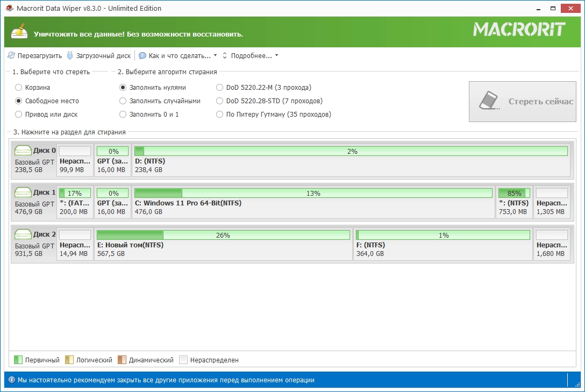
Task: Open the Подробнее dropdown arrow
Action: [276, 55]
